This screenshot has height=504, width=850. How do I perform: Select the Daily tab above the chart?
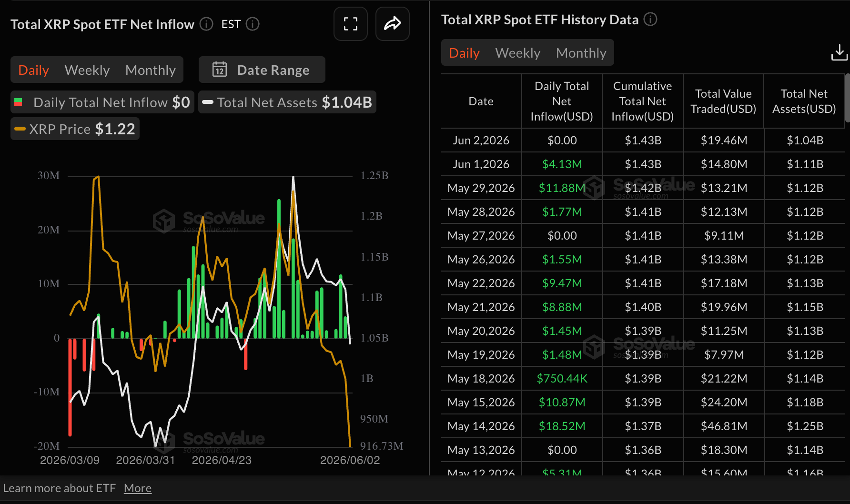coord(33,70)
